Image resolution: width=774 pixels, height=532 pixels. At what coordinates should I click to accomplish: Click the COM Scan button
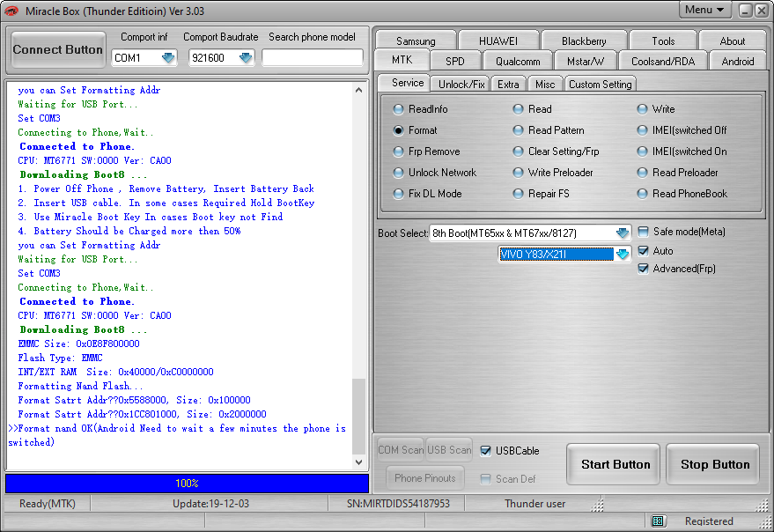[x=401, y=449]
